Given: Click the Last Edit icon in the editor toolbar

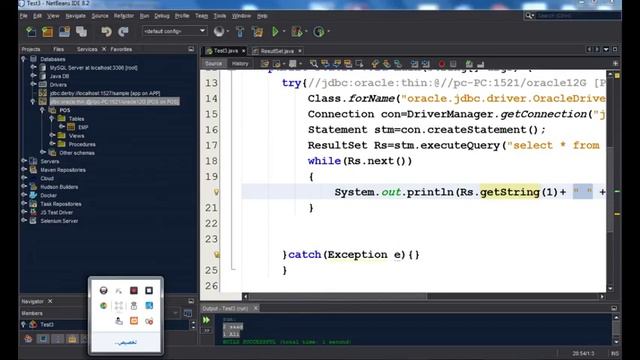Looking at the screenshot, I should tap(265, 64).
